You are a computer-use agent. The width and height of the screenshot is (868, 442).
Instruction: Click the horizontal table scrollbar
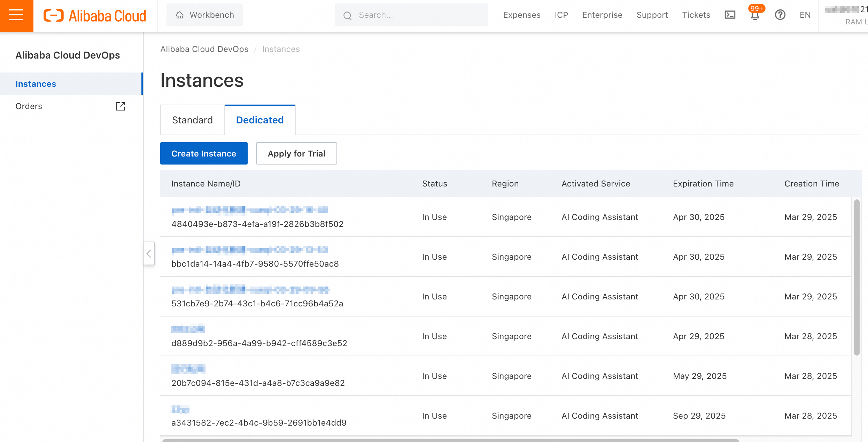pyautogui.click(x=450, y=441)
